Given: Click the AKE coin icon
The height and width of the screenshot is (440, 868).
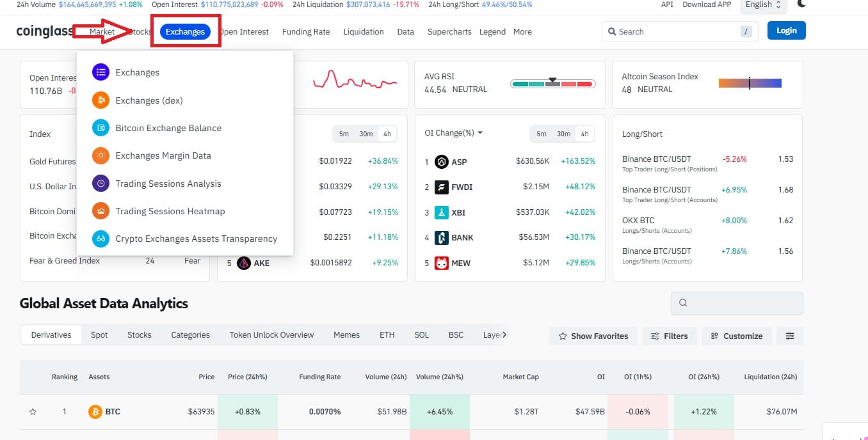Looking at the screenshot, I should (243, 263).
